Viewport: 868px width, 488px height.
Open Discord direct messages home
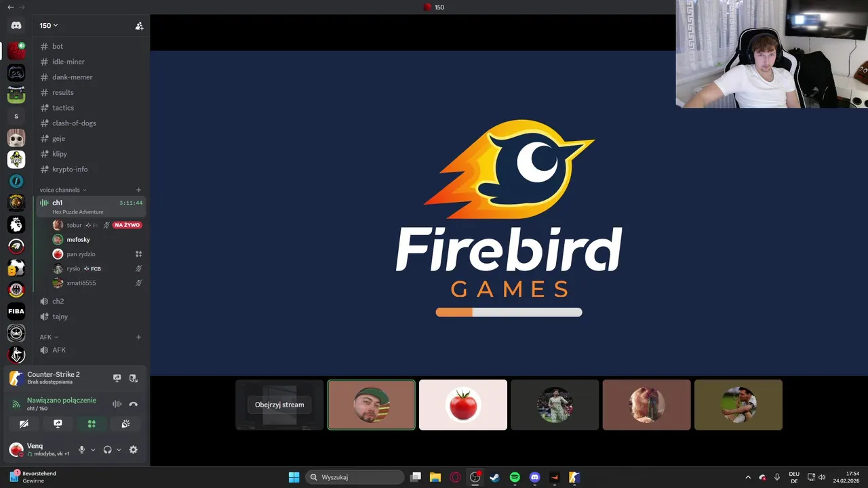click(x=16, y=25)
